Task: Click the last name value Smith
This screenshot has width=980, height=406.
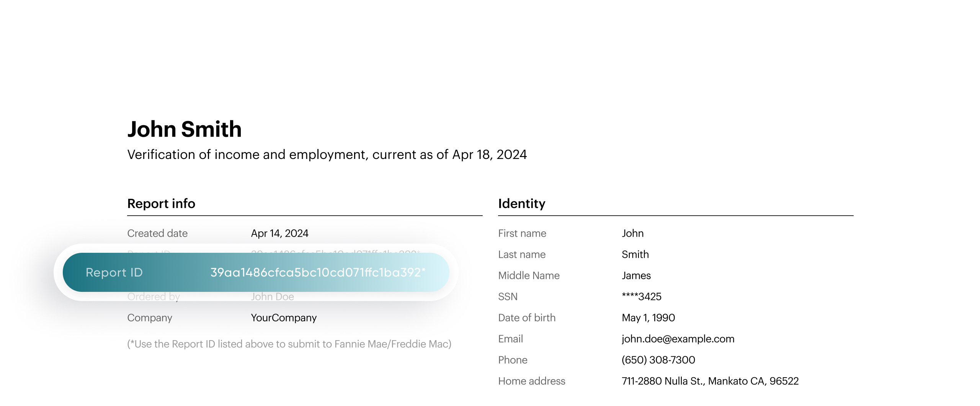Action: [635, 254]
